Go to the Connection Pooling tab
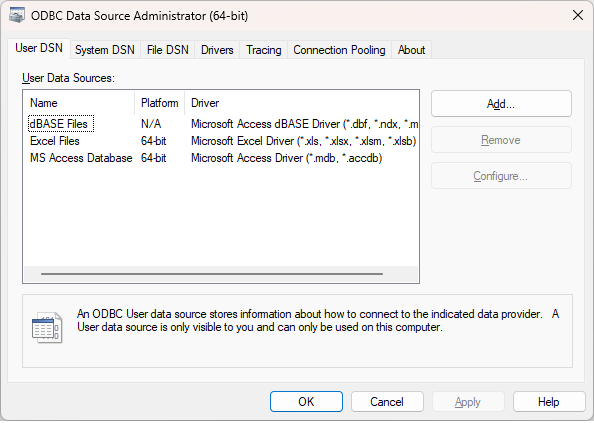 (339, 50)
